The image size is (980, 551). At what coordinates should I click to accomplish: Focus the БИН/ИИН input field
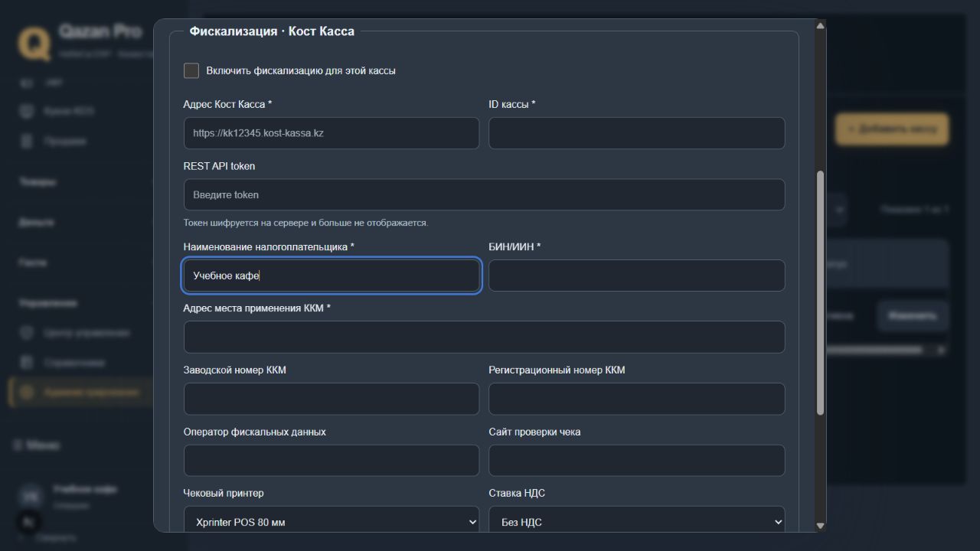637,275
